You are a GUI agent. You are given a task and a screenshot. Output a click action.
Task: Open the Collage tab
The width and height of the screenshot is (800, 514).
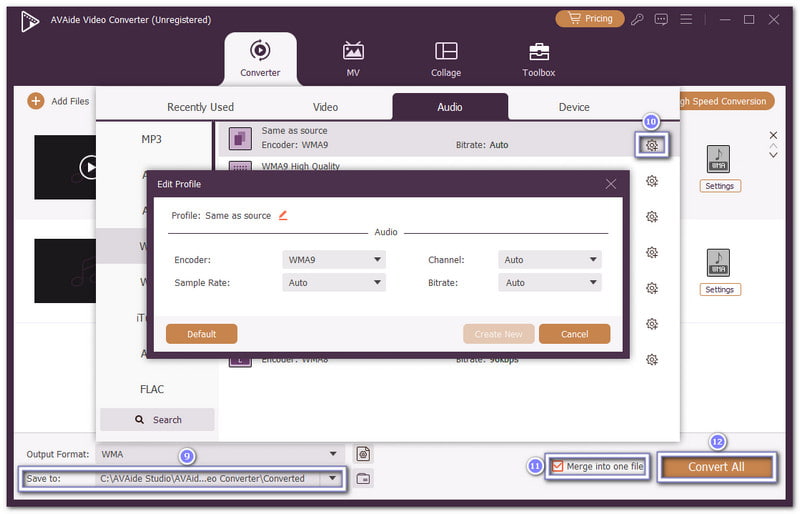pyautogui.click(x=446, y=59)
